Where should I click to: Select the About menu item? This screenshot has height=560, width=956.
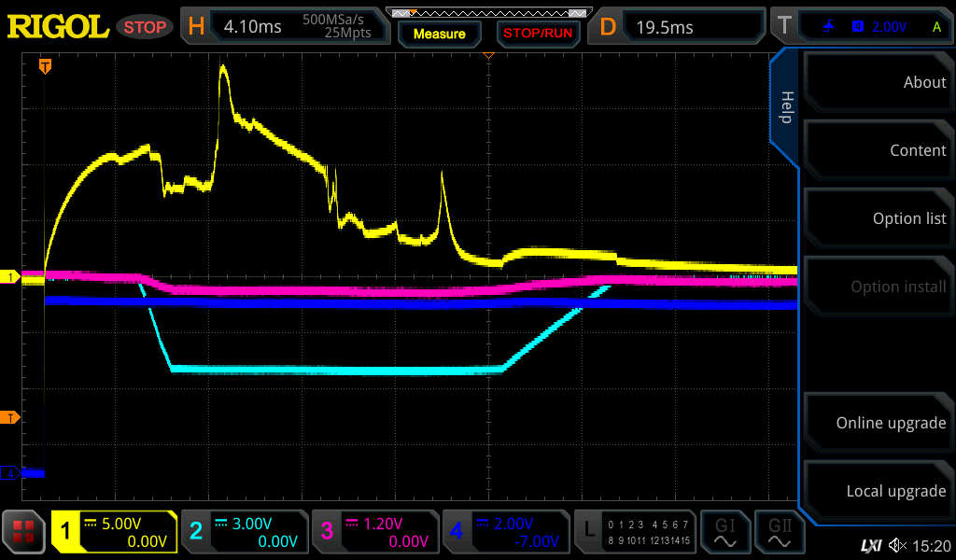point(878,82)
